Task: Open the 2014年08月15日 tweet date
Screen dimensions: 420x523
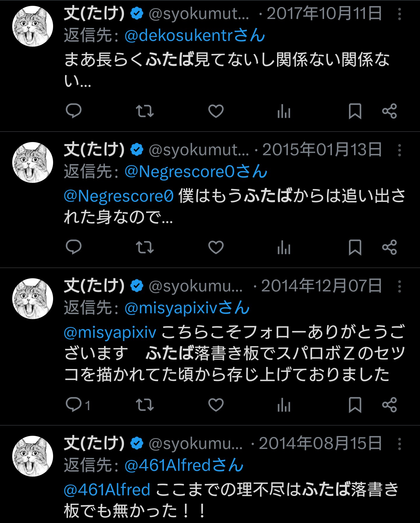Action: click(320, 443)
